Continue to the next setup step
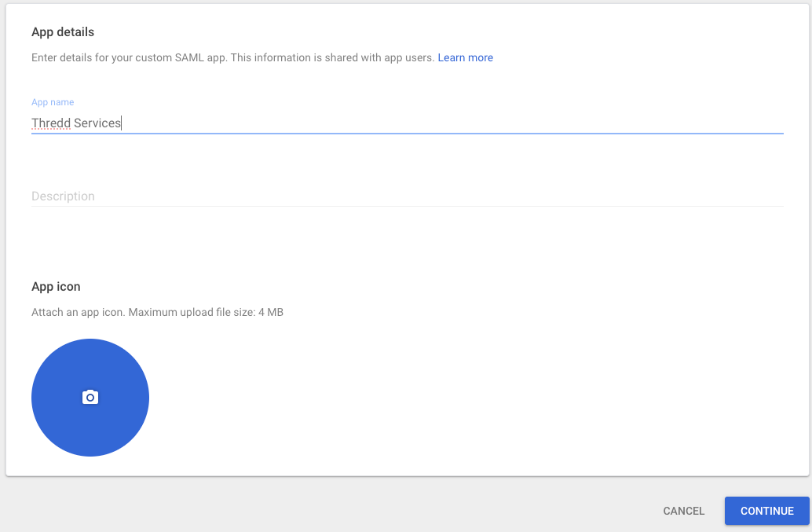812x532 pixels. tap(766, 511)
